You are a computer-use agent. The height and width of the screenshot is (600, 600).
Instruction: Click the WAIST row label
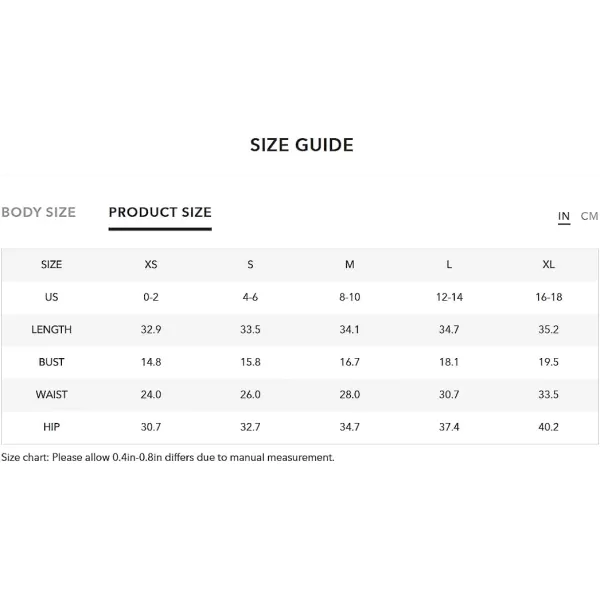tap(51, 395)
